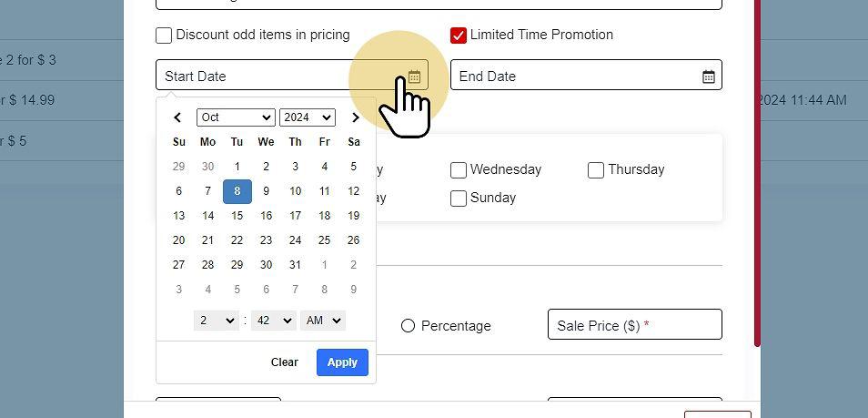This screenshot has height=418, width=868.
Task: Check the Sunday checkbox
Action: (459, 199)
